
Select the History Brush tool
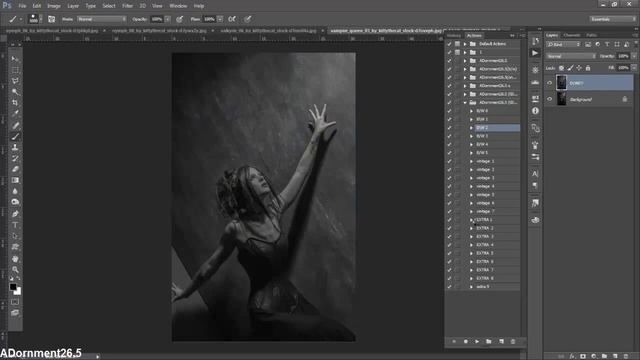[15, 158]
